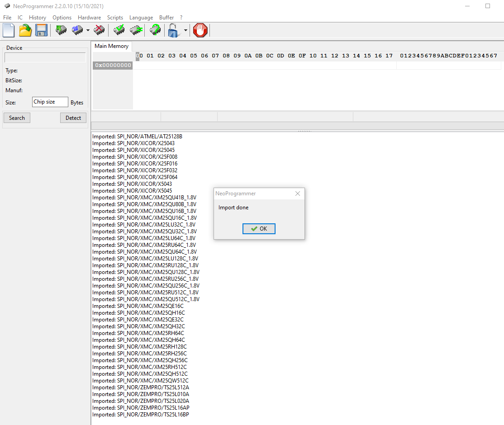Viewport: 504px width, 425px height.
Task: Open the Language menu
Action: [x=141, y=18]
